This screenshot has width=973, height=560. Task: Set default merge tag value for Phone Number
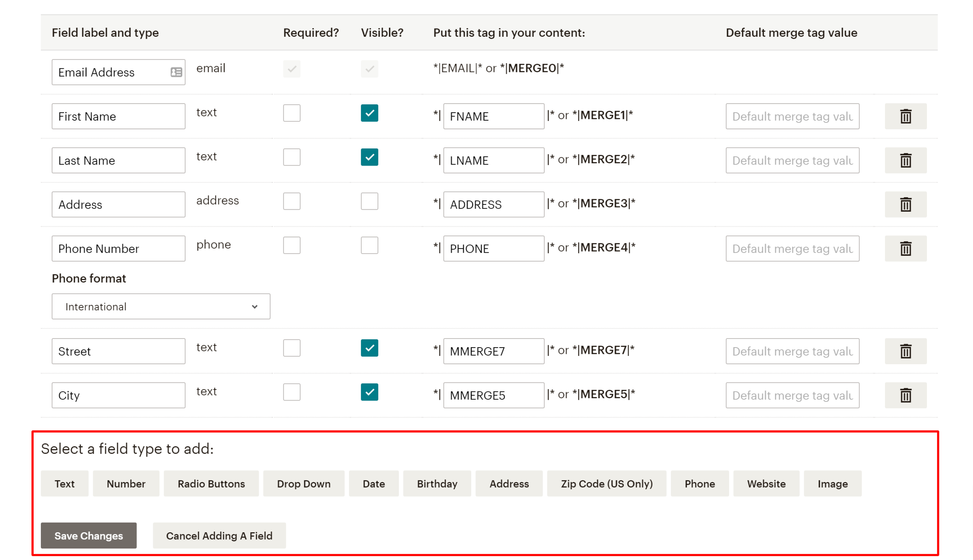coord(792,248)
